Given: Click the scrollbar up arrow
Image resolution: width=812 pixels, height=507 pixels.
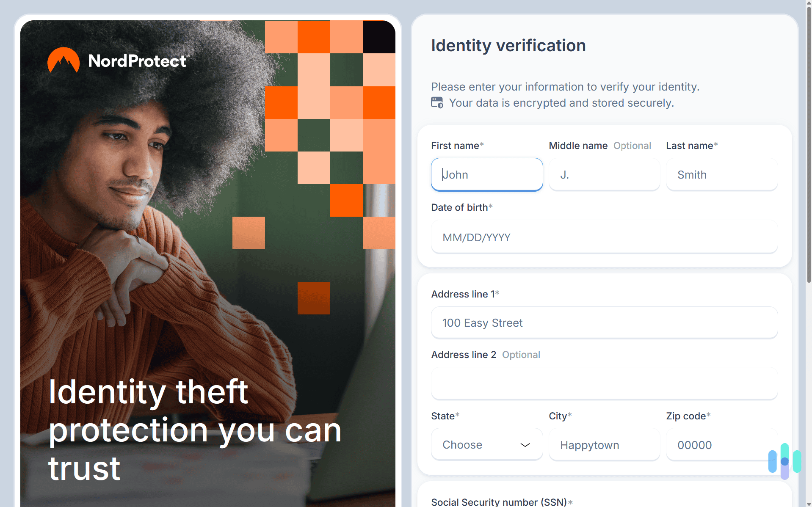Looking at the screenshot, I should (x=807, y=4).
